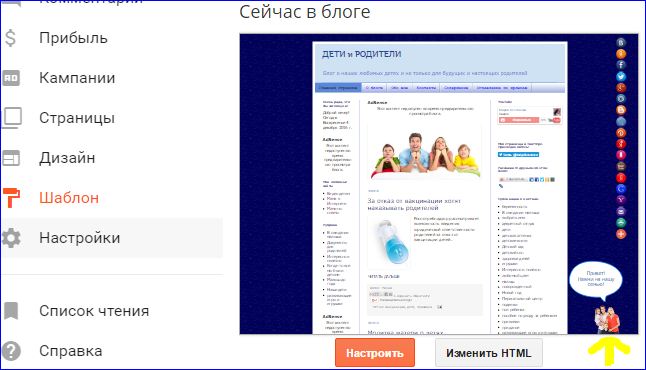Click the Изменить HTML button

489,353
